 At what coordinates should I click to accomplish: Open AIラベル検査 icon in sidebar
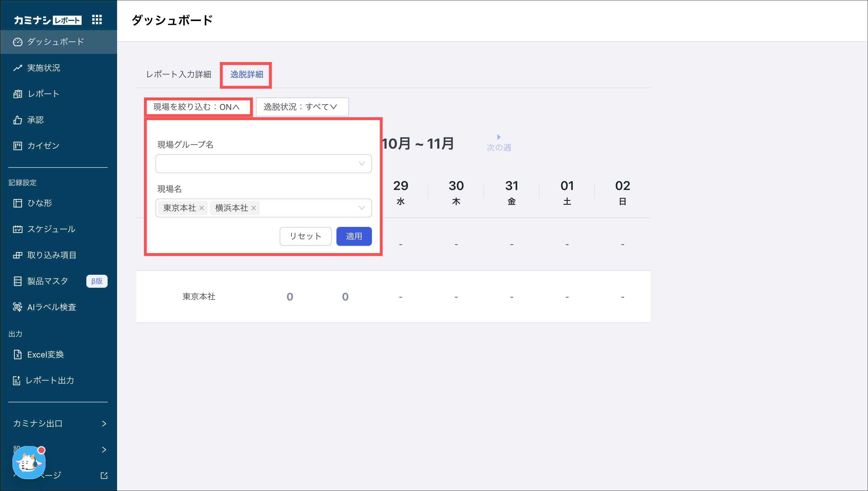tap(17, 307)
